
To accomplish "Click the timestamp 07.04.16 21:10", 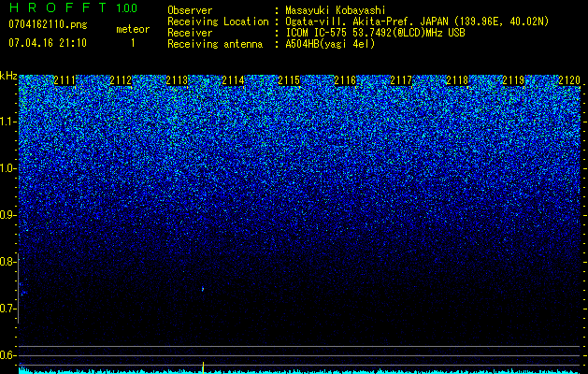I will click(x=48, y=43).
